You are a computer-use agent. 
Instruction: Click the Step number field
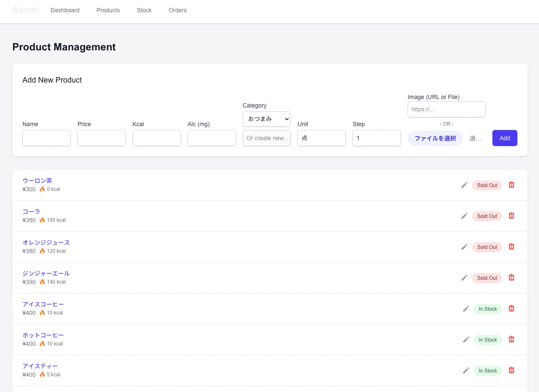pyautogui.click(x=377, y=138)
